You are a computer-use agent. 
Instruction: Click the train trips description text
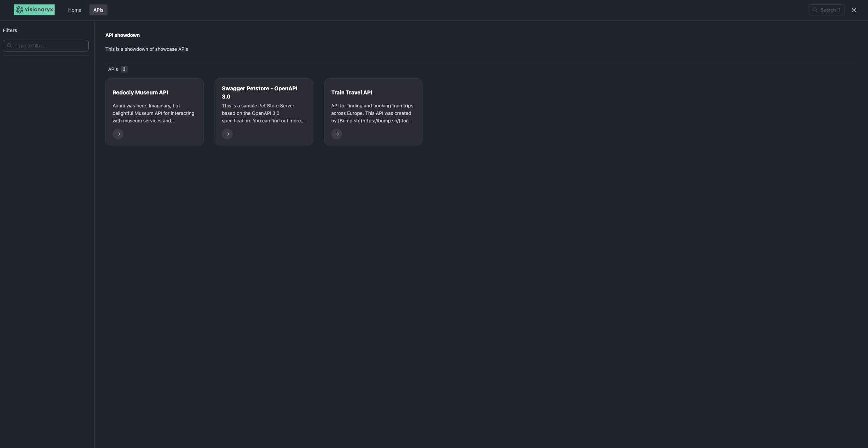point(372,113)
